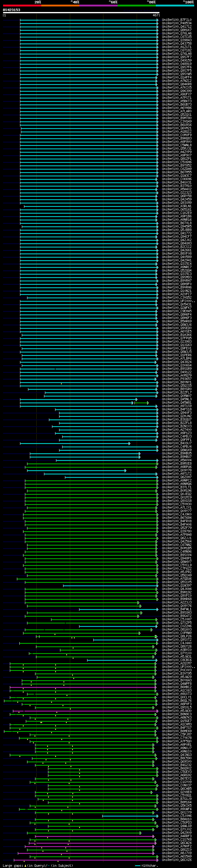Select the UniRef100_Q41712 entry
197x868 pixels.
[176, 26]
